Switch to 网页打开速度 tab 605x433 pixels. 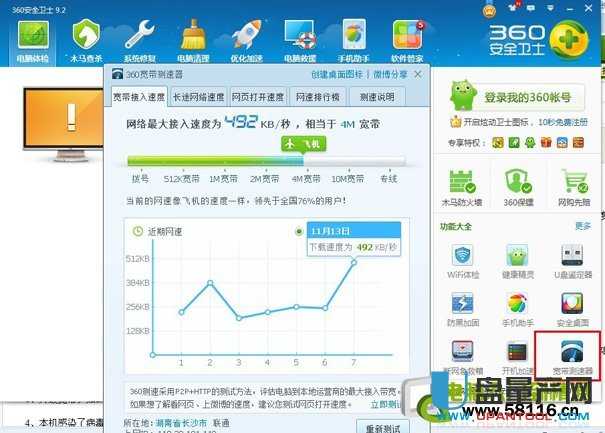coord(258,97)
